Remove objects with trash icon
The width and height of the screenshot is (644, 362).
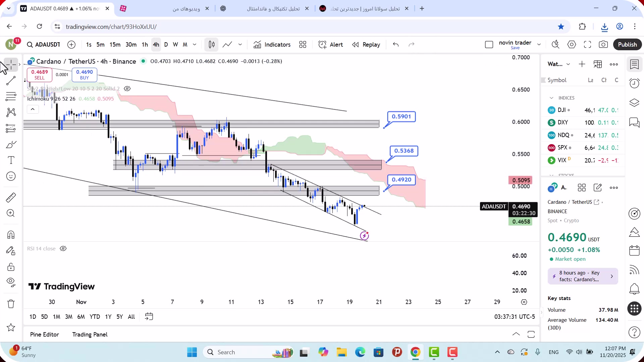tap(11, 304)
